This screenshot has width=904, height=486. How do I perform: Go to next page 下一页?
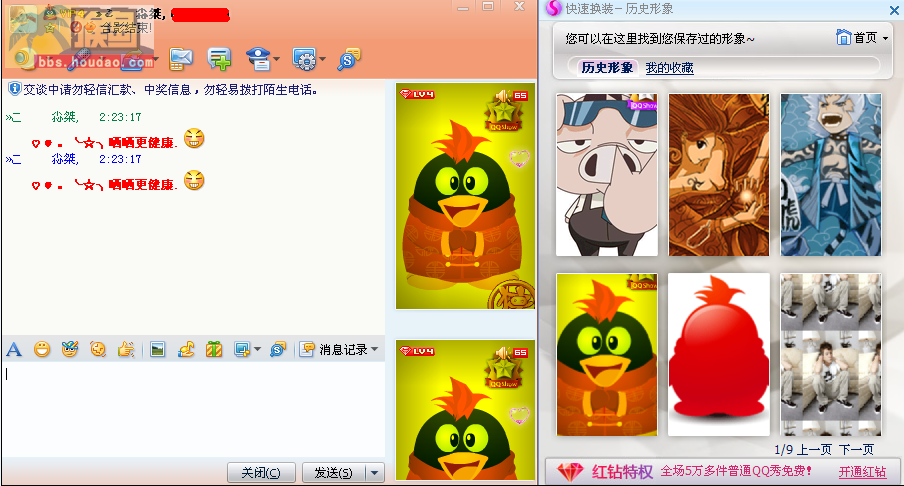tap(857, 450)
